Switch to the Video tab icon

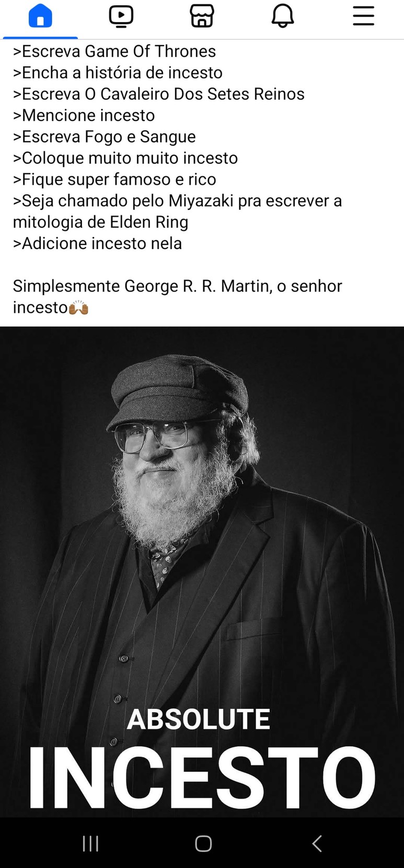click(x=121, y=16)
